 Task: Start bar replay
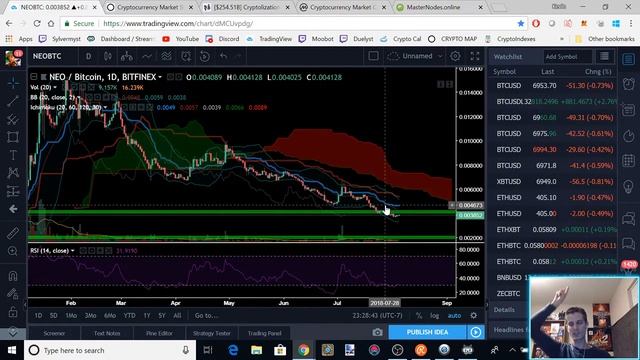(x=204, y=56)
